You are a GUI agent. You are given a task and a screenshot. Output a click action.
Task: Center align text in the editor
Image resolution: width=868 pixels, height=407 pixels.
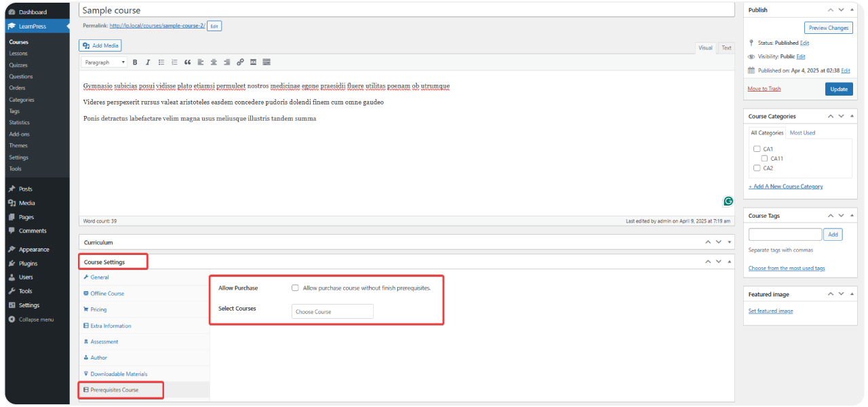[x=214, y=62]
